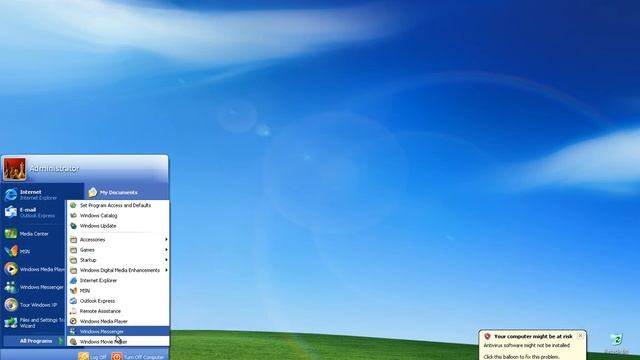The image size is (640, 360).
Task: Open the Recycle Bin desktop icon
Action: 616,339
